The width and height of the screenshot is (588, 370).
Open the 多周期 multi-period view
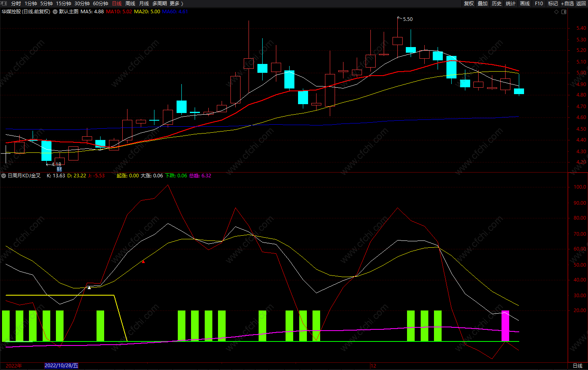159,4
